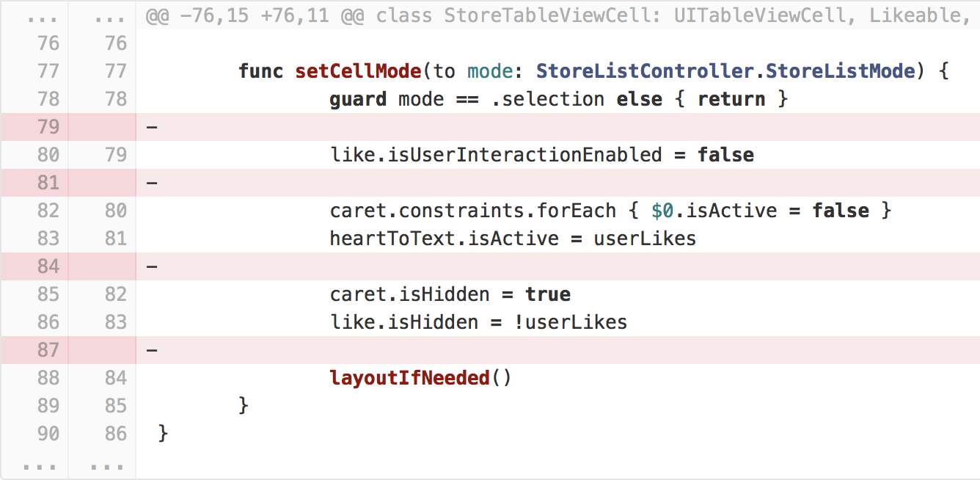Viewport: 980px width, 480px height.
Task: Click the heartToText.isActive line
Action: click(x=513, y=239)
